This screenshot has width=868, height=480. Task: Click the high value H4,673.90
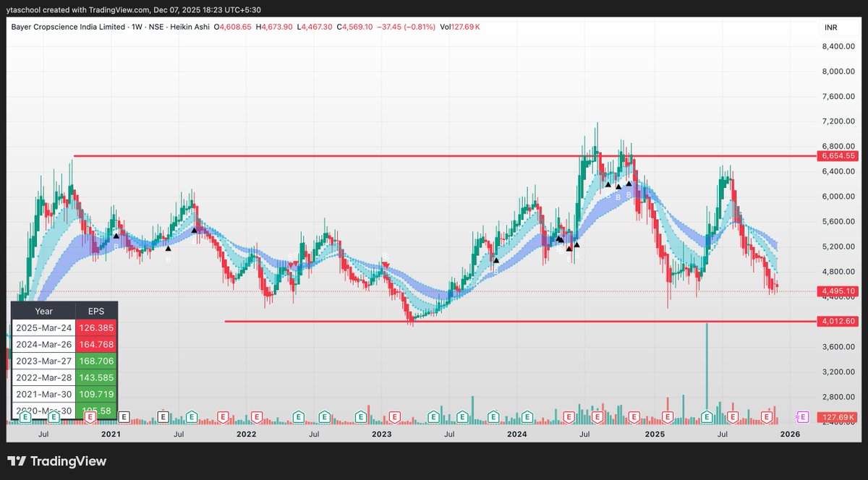point(274,27)
